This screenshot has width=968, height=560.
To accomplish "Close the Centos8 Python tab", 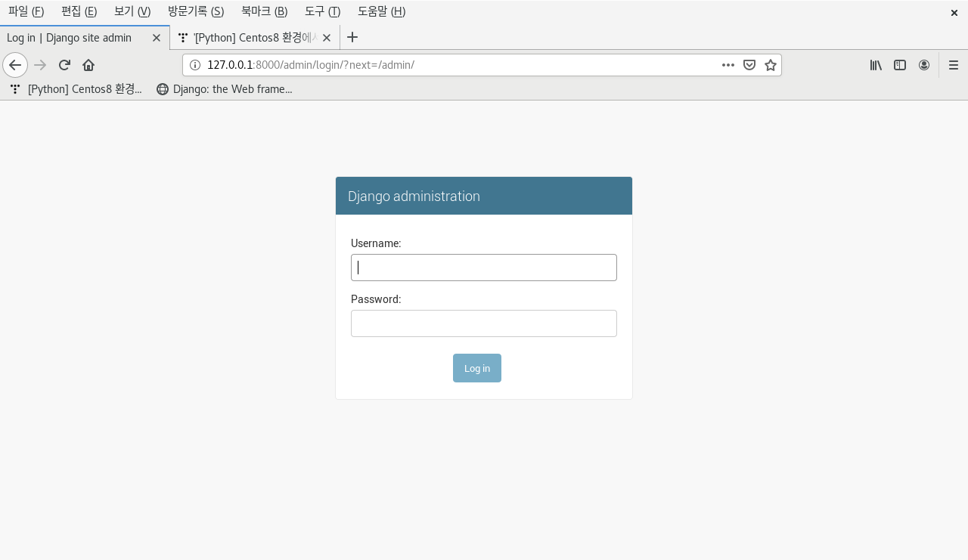I will point(327,38).
